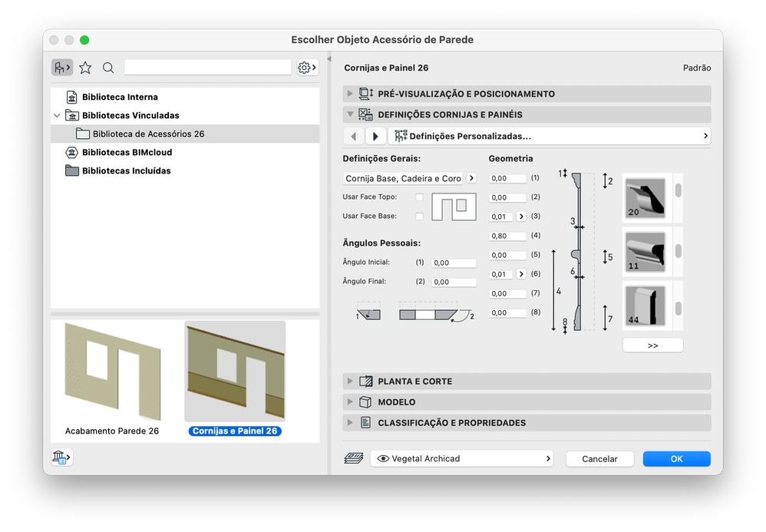The width and height of the screenshot is (766, 532).
Task: Click the library manager icon at bottom-left
Action: tap(61, 458)
